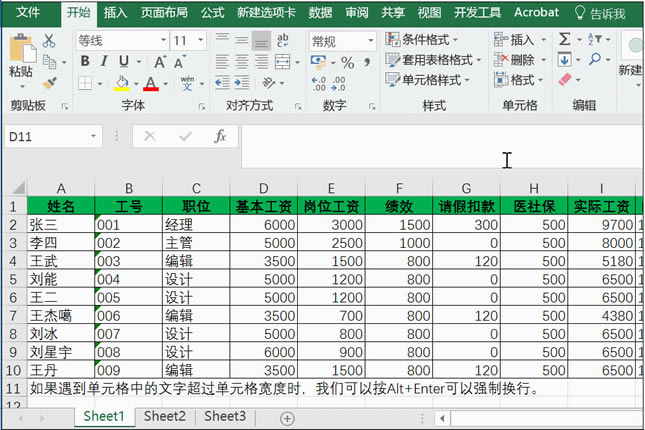Click AutoSum sigma icon
The image size is (645, 430).
pyautogui.click(x=565, y=39)
